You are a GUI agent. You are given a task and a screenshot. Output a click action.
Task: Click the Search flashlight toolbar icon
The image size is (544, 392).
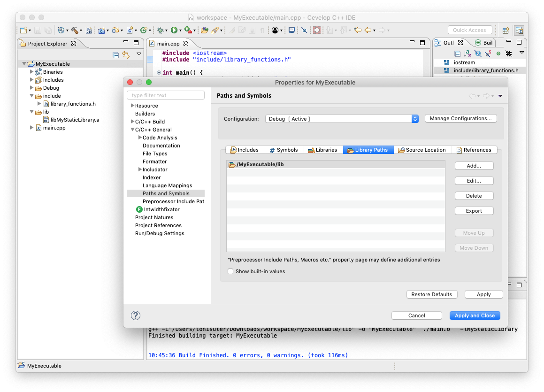pyautogui.click(x=215, y=30)
